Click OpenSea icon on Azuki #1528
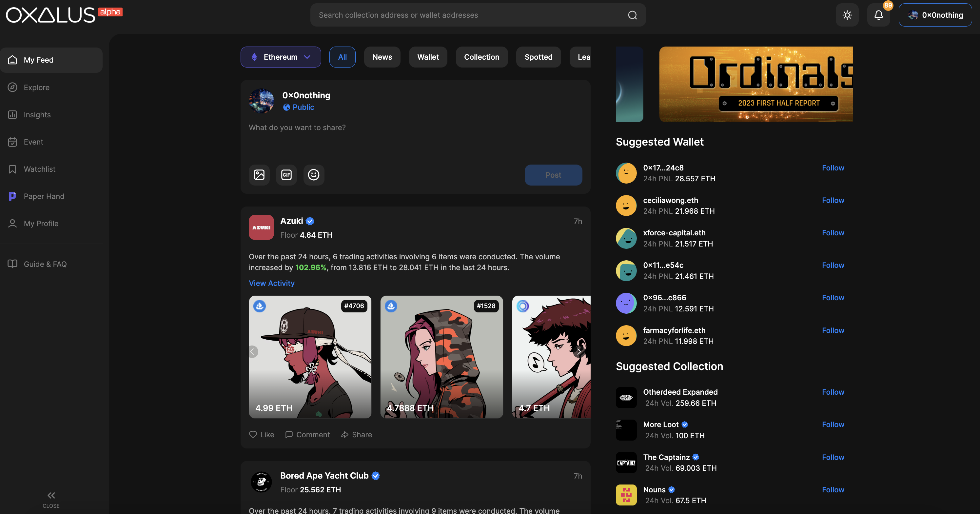The image size is (980, 514). (x=391, y=306)
